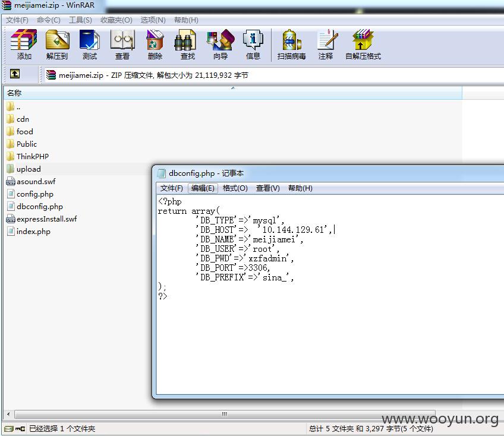Click the archive icon in address bar
Screen dimensions: 504x436
click(51, 75)
